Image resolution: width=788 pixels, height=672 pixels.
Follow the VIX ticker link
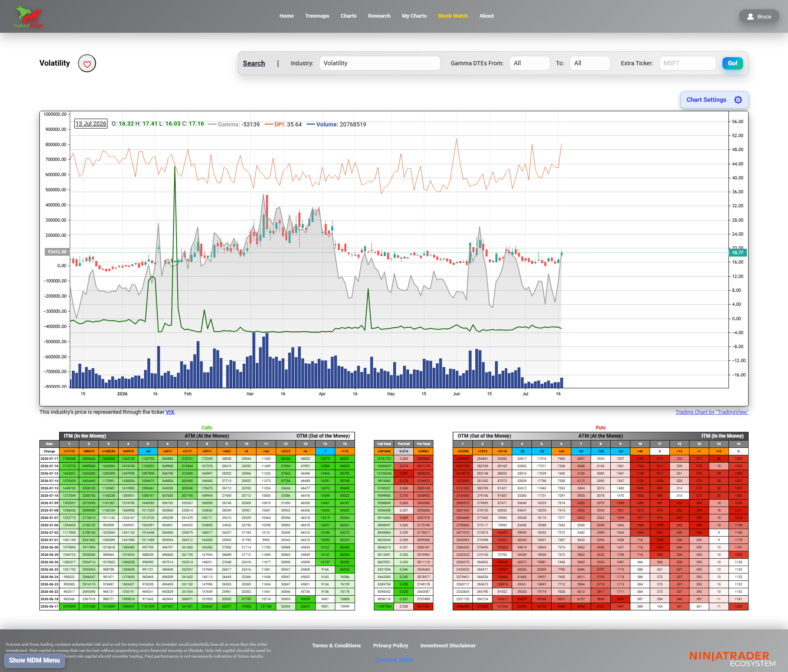(170, 412)
